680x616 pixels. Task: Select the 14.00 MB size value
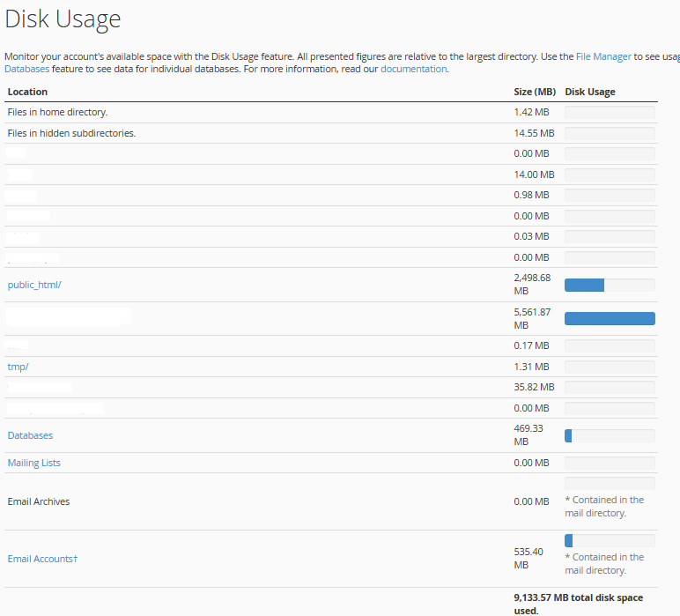pos(534,174)
